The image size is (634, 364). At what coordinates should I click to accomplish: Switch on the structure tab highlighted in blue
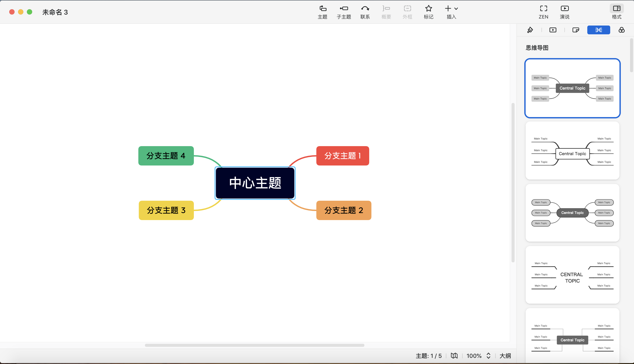599,30
